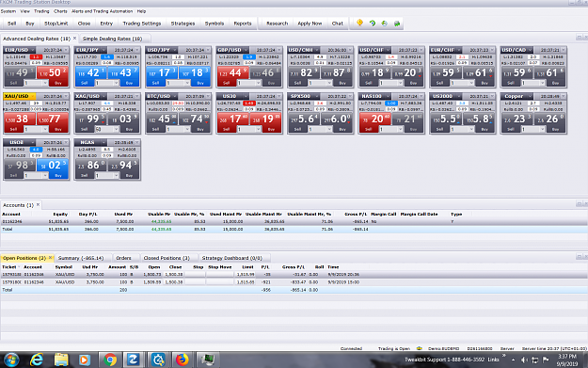Open Firefox from the taskbar
Viewport: 588px width, 368px height.
[x=182, y=360]
